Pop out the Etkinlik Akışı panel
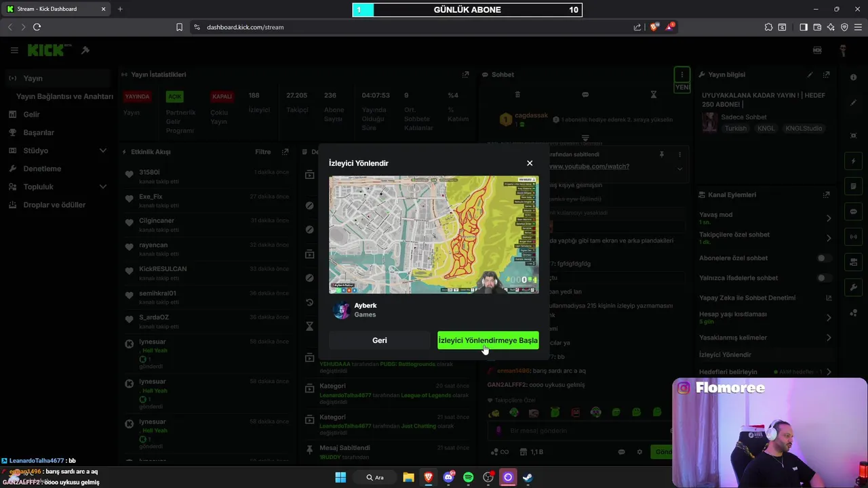868x488 pixels. point(285,152)
